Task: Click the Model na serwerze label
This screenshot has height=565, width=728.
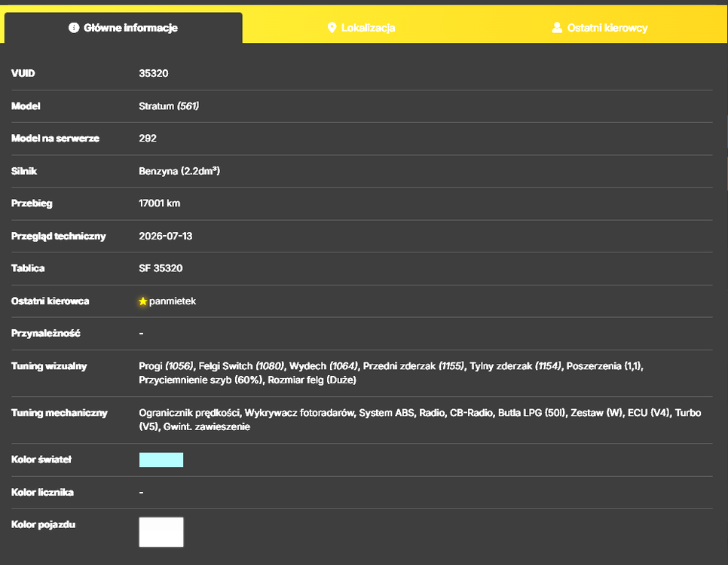Action: click(x=55, y=139)
